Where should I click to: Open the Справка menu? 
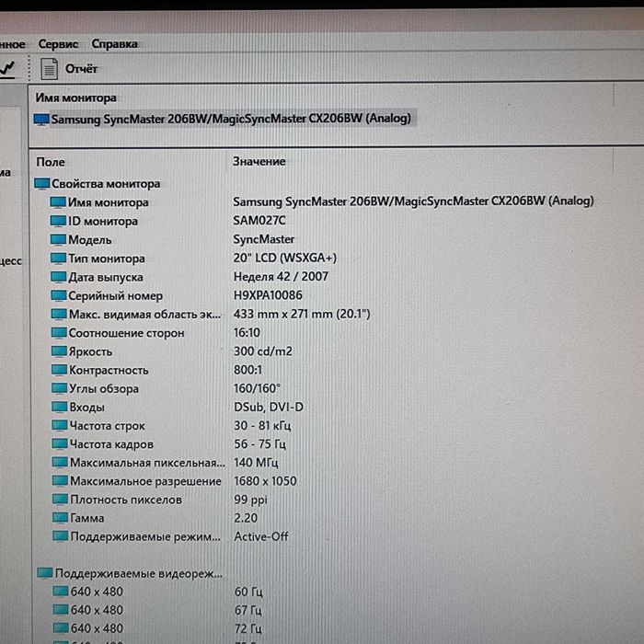114,44
